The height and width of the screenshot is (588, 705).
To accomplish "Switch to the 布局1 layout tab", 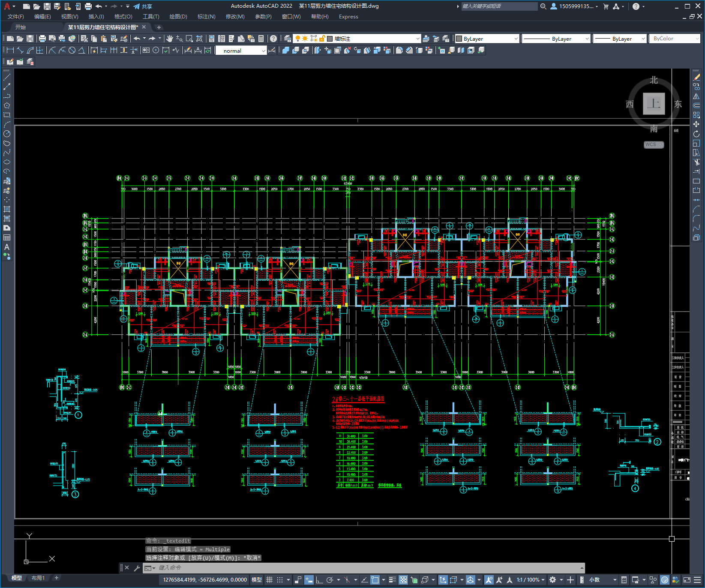I will 38,578.
